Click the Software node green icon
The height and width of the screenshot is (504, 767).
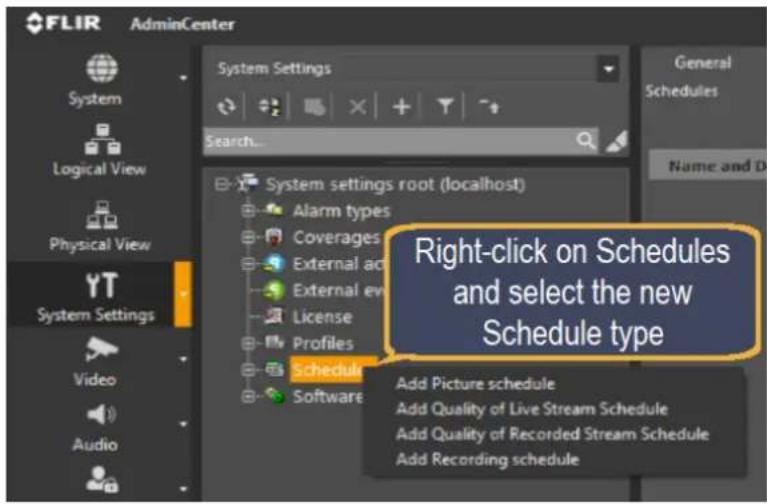click(275, 395)
